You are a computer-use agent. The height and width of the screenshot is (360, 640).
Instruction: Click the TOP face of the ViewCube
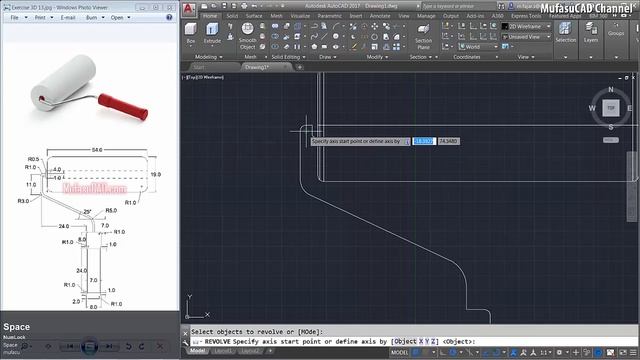coord(611,108)
